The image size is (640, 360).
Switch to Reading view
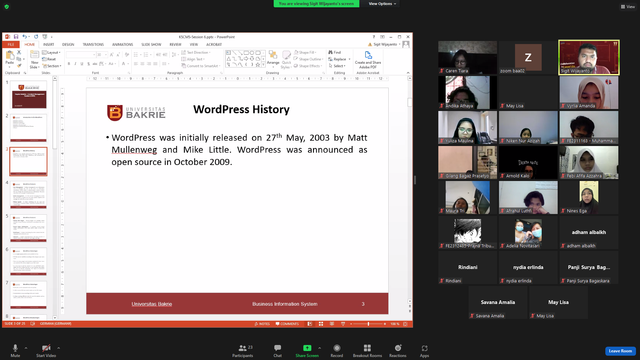coord(332,324)
